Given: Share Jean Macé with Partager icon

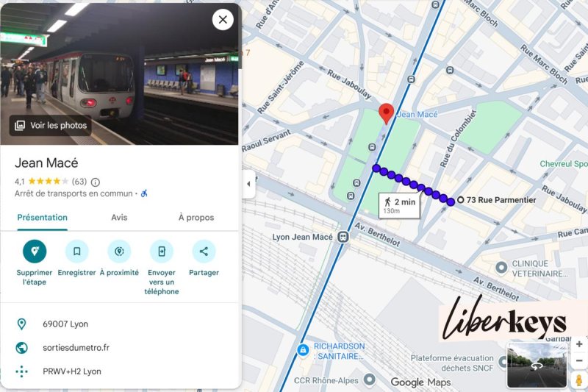Looking at the screenshot, I should (204, 251).
